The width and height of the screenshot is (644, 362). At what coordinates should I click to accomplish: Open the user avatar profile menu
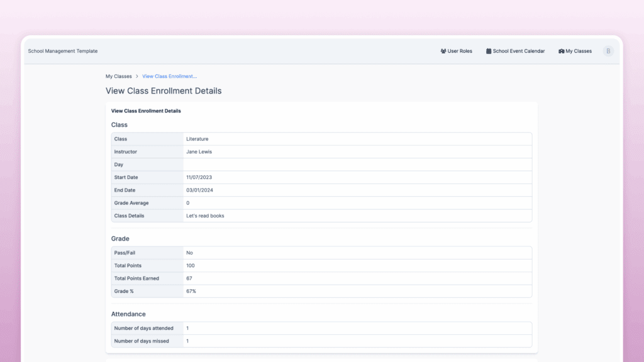[608, 51]
